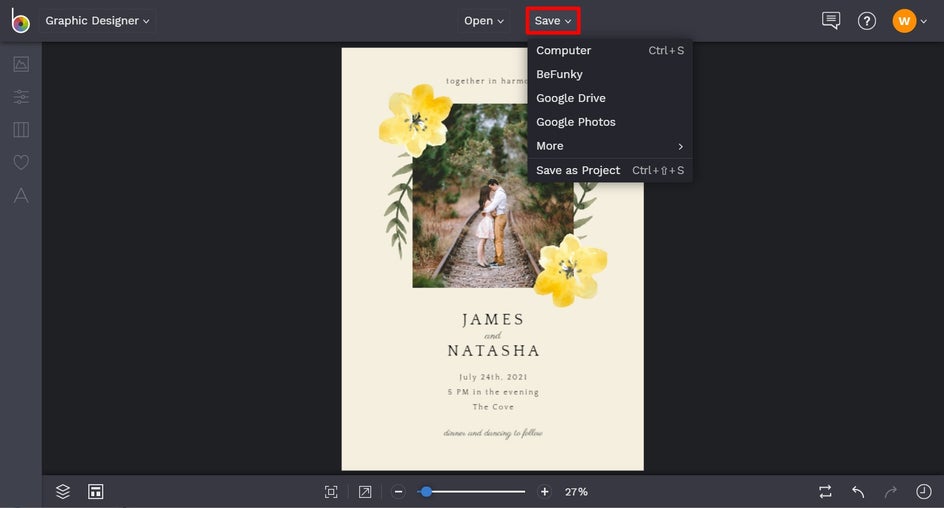Open the help question mark icon
Screen dimensions: 944x508
pos(867,21)
